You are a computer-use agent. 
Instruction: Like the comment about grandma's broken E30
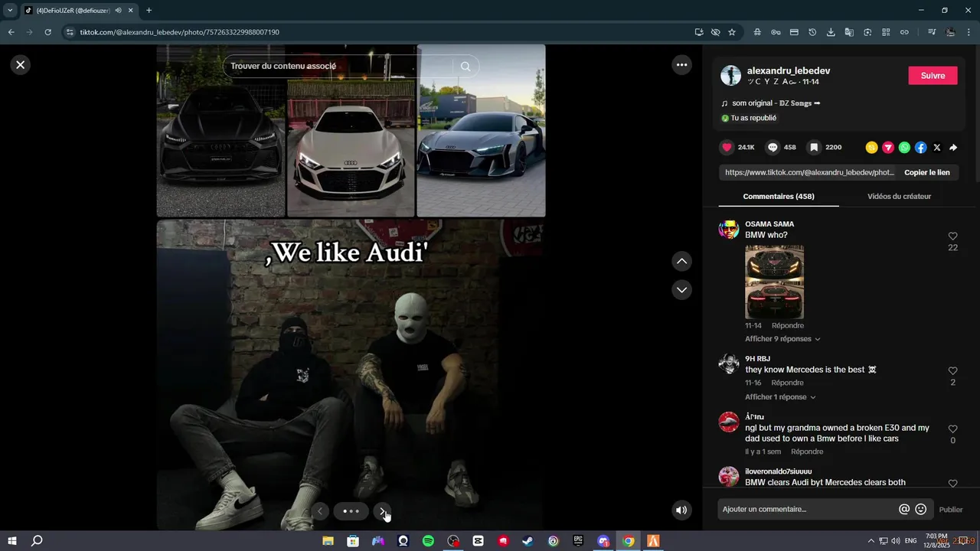952,429
